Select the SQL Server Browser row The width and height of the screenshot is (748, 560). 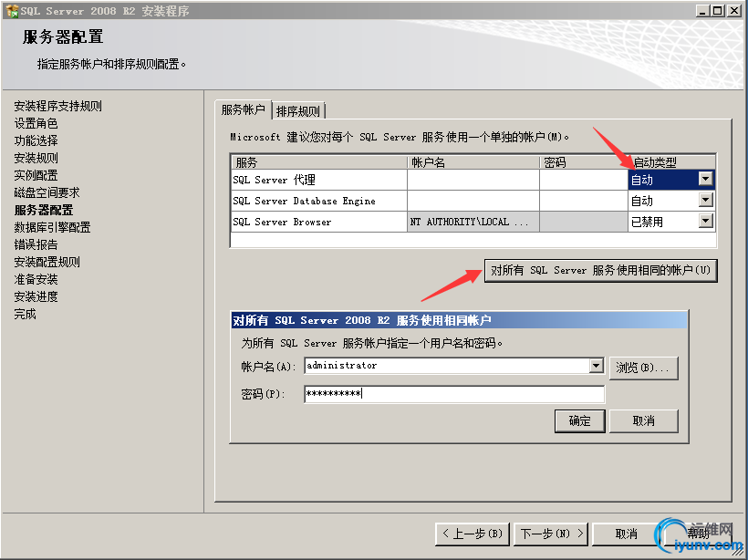click(x=318, y=222)
